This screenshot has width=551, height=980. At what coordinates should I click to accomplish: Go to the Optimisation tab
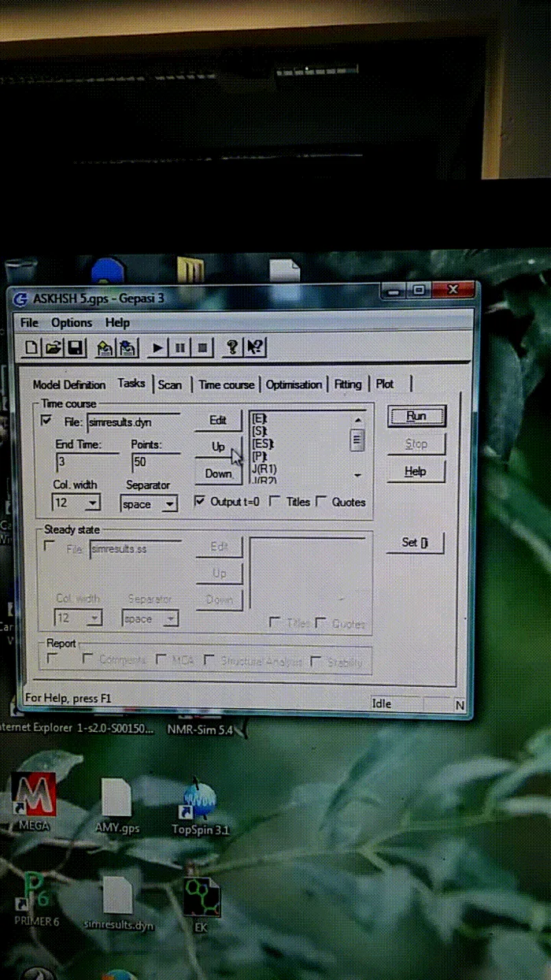click(294, 384)
